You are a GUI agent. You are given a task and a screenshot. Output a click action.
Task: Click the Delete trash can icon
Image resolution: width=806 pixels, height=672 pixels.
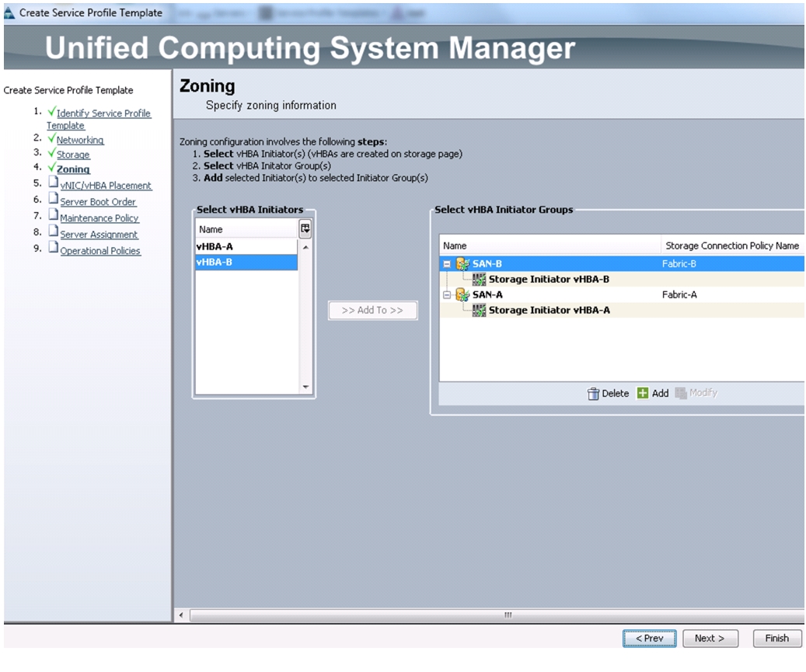point(593,394)
